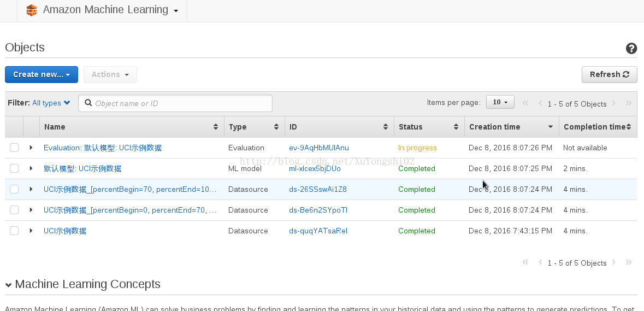Open datasource link with percentBegin=70

[130, 190]
